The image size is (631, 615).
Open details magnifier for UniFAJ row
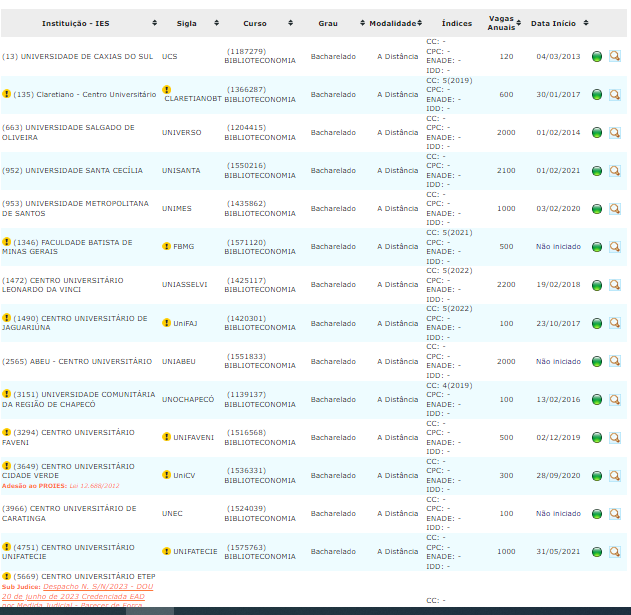click(x=615, y=323)
